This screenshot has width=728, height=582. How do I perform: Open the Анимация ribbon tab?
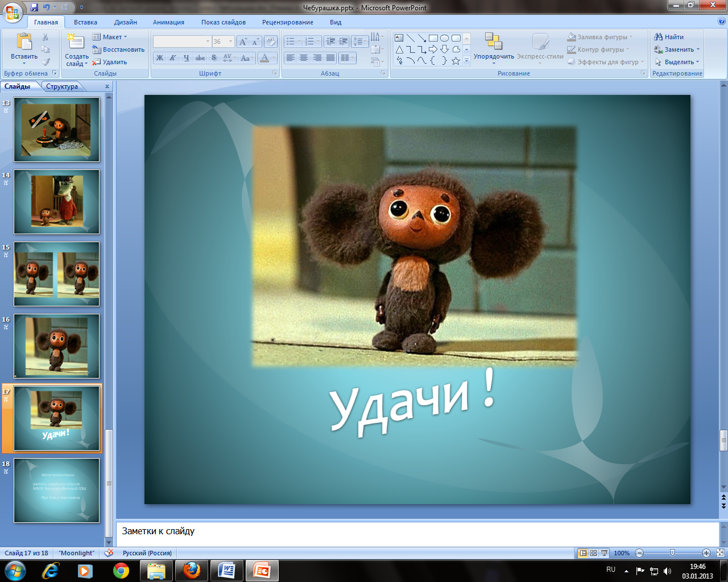click(168, 22)
